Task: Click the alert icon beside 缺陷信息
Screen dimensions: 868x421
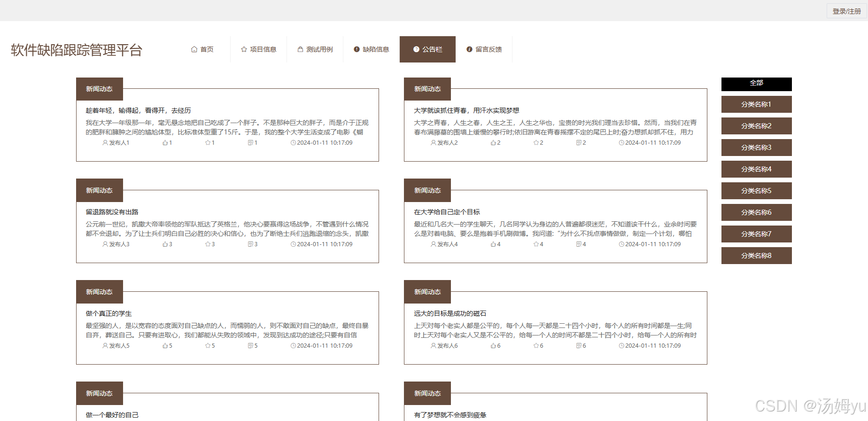Action: (356, 49)
